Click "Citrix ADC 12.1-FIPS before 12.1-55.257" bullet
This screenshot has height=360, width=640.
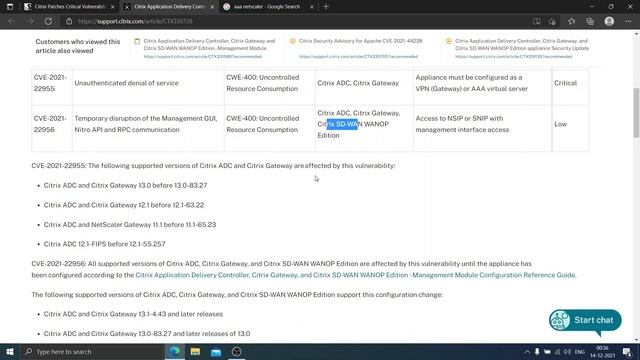click(x=104, y=244)
